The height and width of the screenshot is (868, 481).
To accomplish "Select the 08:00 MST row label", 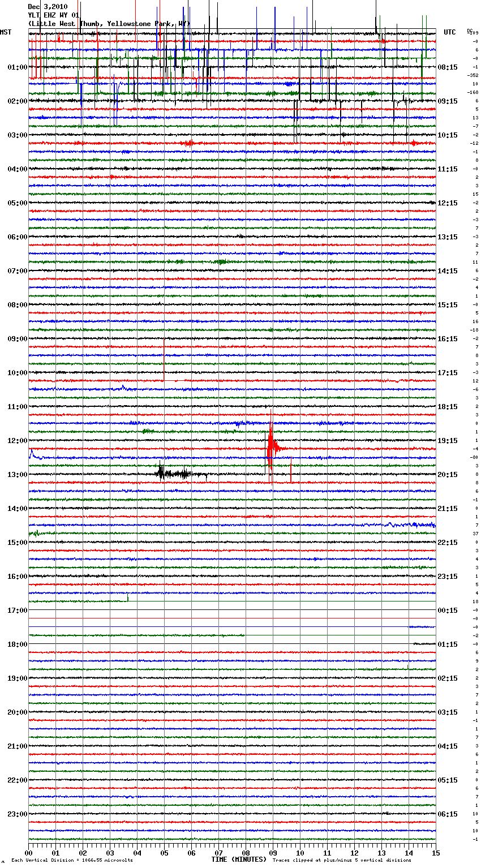I will 18,304.
